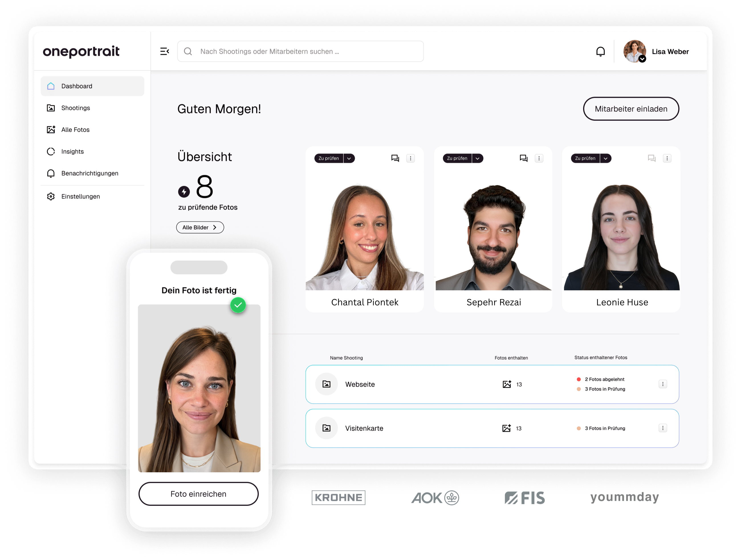Click the Insights circle icon in the sidebar
This screenshot has height=560, width=741.
coord(51,151)
